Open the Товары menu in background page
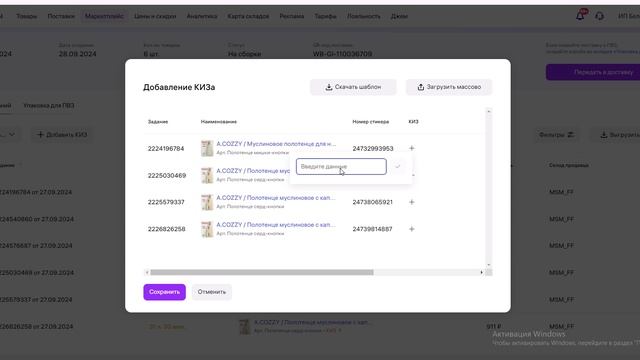 tap(27, 16)
